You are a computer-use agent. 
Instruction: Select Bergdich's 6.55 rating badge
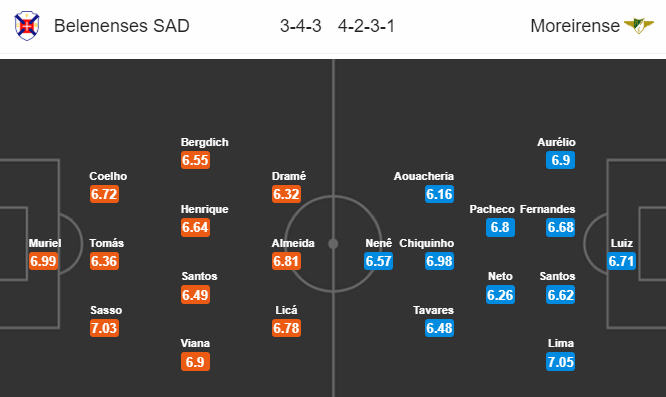(195, 160)
